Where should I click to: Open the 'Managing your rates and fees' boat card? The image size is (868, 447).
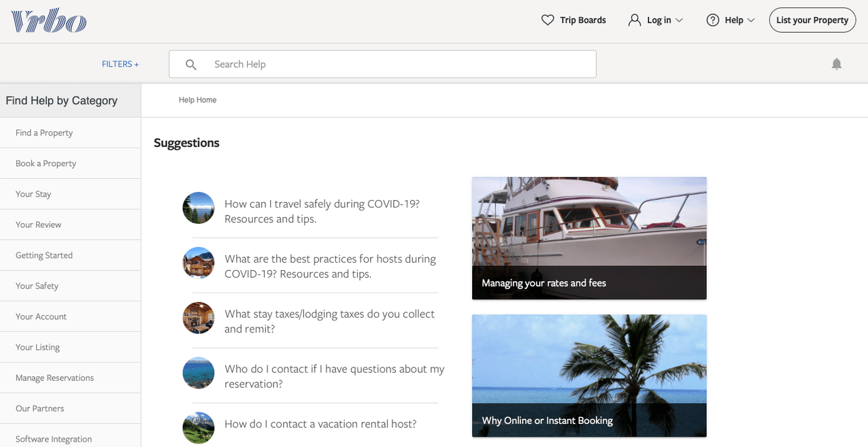[x=589, y=238]
